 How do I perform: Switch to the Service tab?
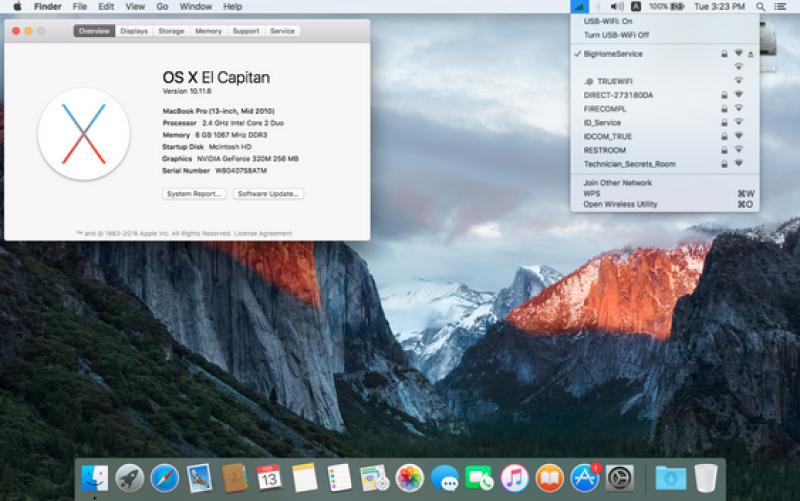pyautogui.click(x=283, y=31)
